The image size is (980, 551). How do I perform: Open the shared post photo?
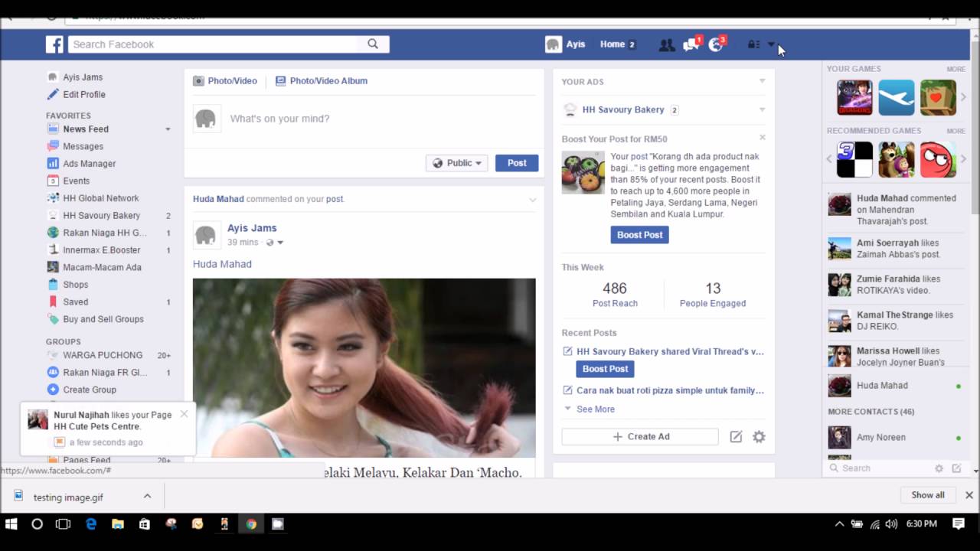[364, 368]
